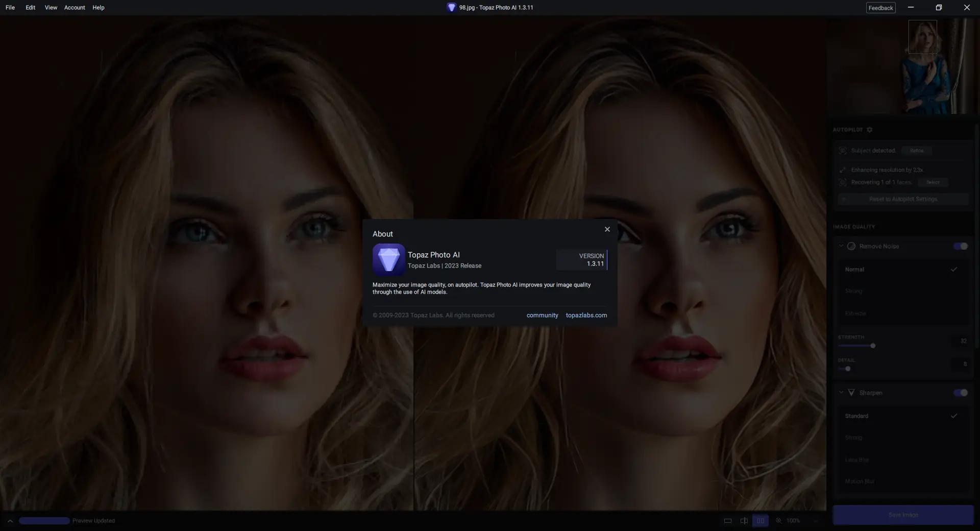Select the single image view icon
This screenshot has width=980, height=531.
click(727, 521)
